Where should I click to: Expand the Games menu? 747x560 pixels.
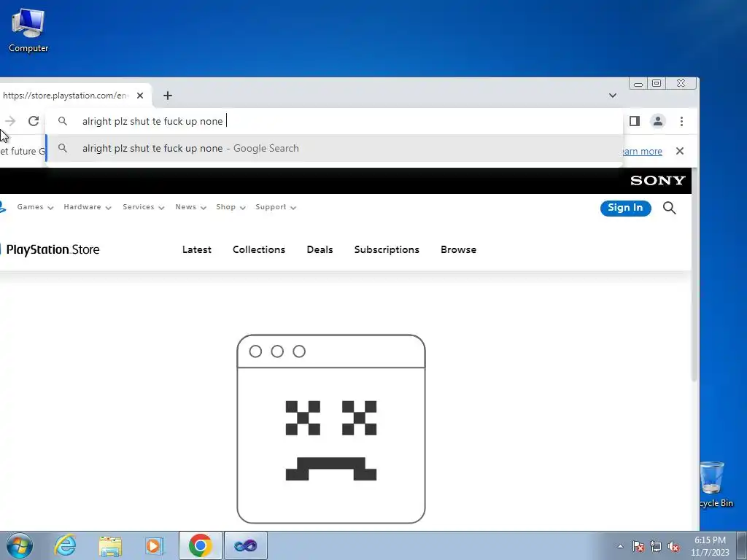click(35, 207)
